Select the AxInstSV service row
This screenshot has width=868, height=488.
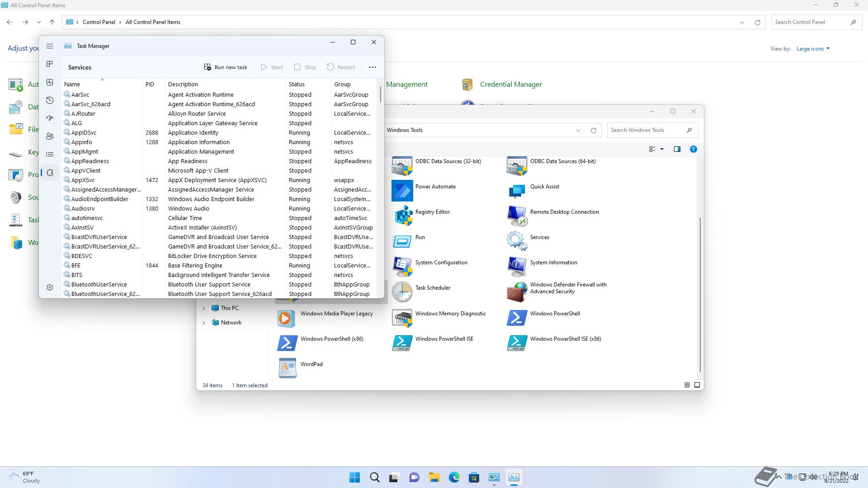(219, 228)
